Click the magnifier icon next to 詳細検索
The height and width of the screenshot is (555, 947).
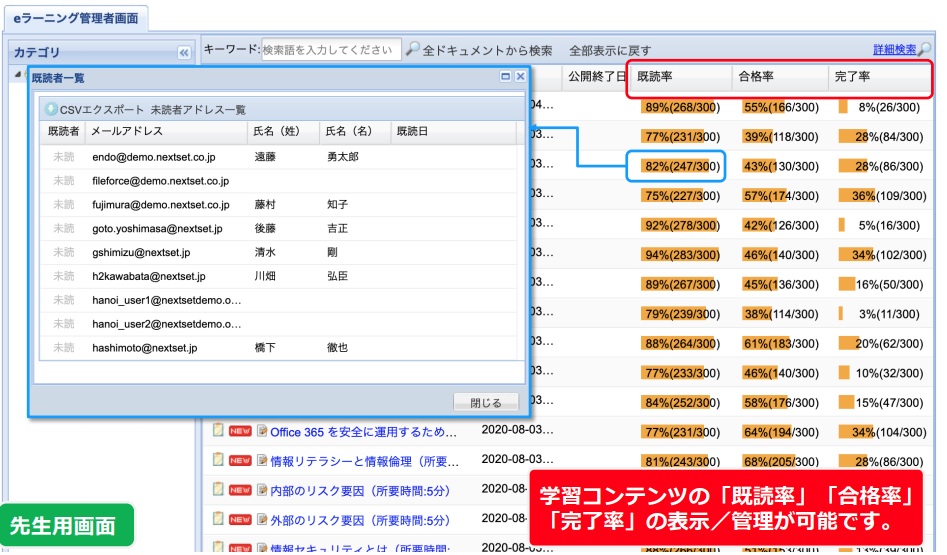pos(925,50)
